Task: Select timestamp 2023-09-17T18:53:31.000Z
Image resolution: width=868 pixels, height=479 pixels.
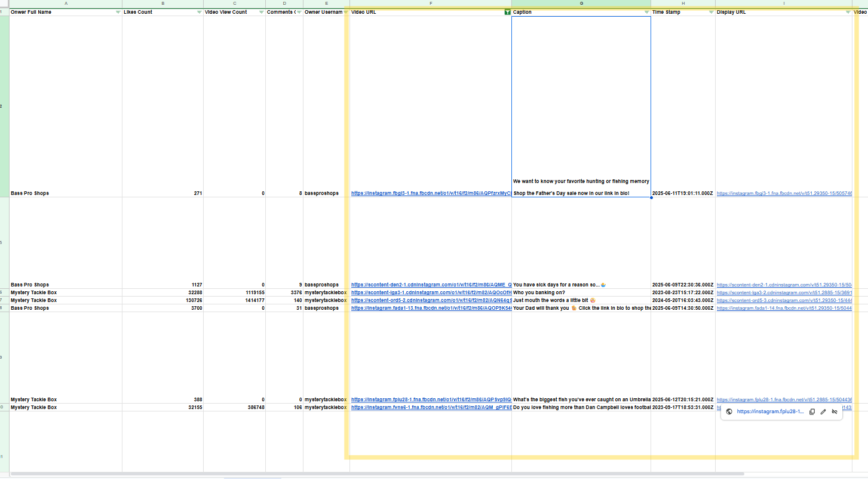Action: (x=683, y=407)
